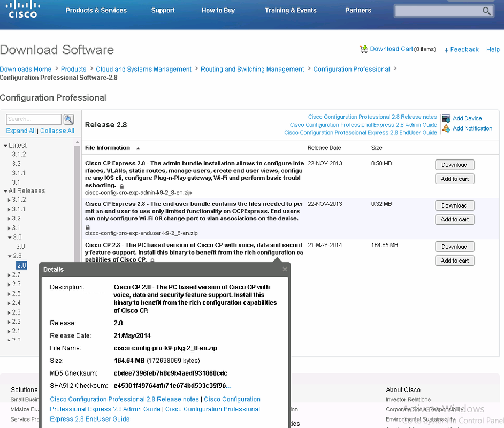The image size is (504, 428).
Task: Click the Collapse All link
Action: coord(57,131)
